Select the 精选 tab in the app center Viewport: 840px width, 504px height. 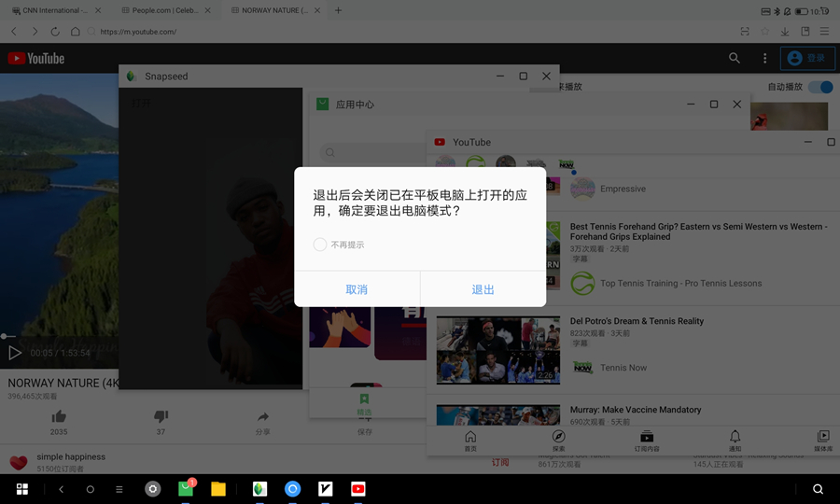[x=364, y=404]
